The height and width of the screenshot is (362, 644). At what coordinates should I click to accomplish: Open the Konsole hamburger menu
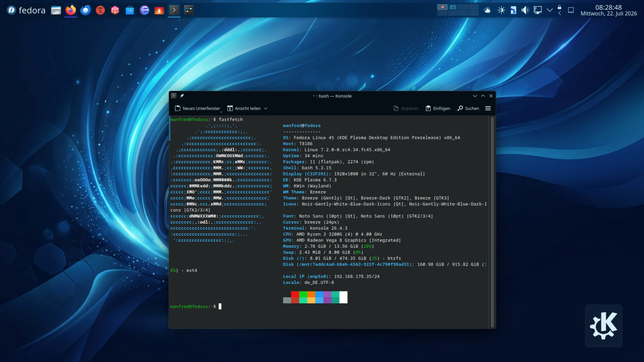(x=488, y=108)
